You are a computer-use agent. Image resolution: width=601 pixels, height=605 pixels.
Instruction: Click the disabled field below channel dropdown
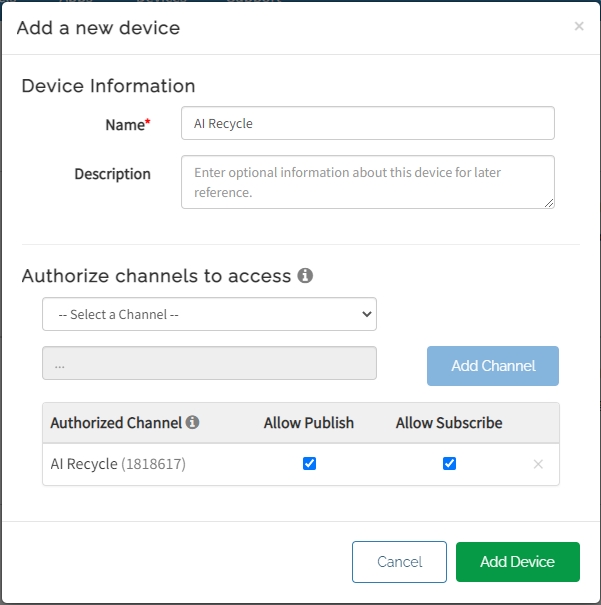(x=209, y=364)
